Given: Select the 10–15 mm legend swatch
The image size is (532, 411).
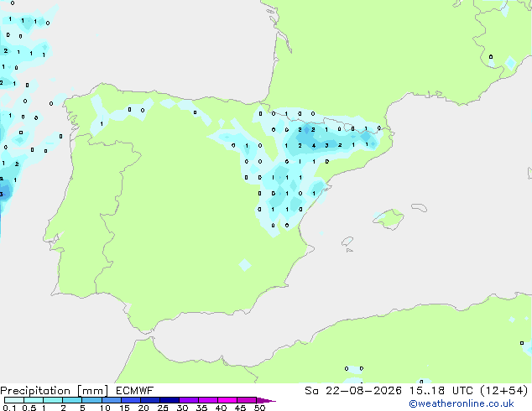Looking at the screenshot, I should [x=111, y=400].
